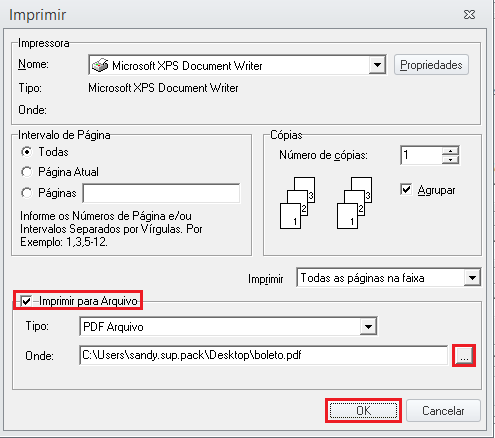Open the file browse ellipsis button

pos(464,356)
